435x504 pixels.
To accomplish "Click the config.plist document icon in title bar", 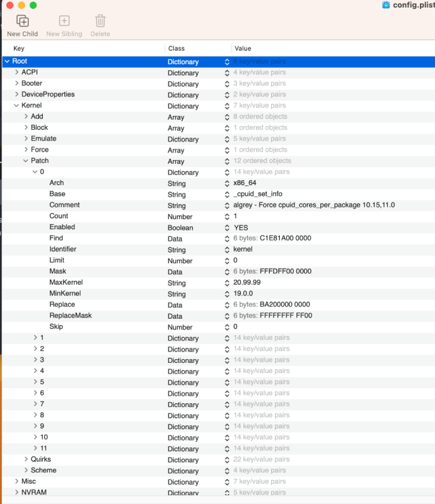I will point(386,5).
